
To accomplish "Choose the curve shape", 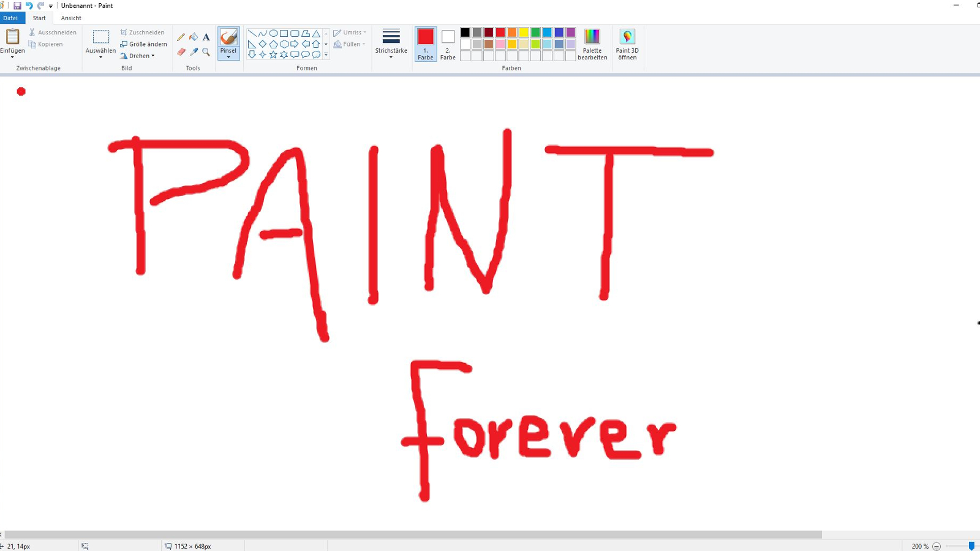I will (x=263, y=34).
